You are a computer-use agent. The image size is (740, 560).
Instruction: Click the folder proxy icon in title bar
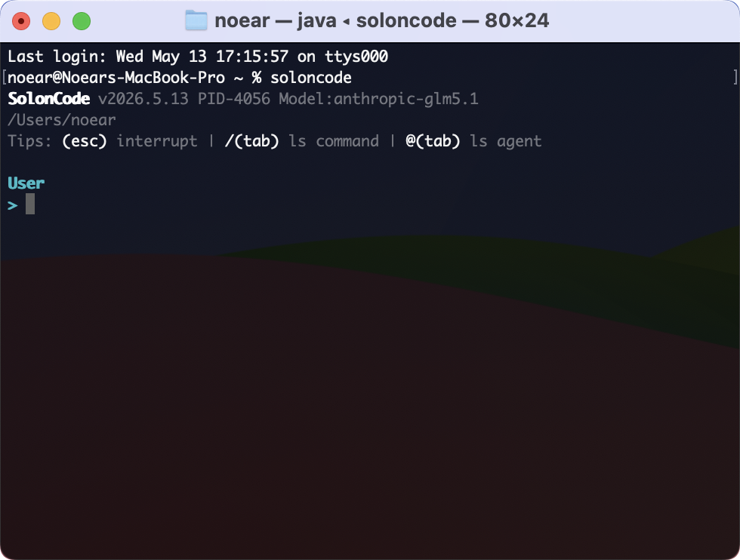[196, 21]
